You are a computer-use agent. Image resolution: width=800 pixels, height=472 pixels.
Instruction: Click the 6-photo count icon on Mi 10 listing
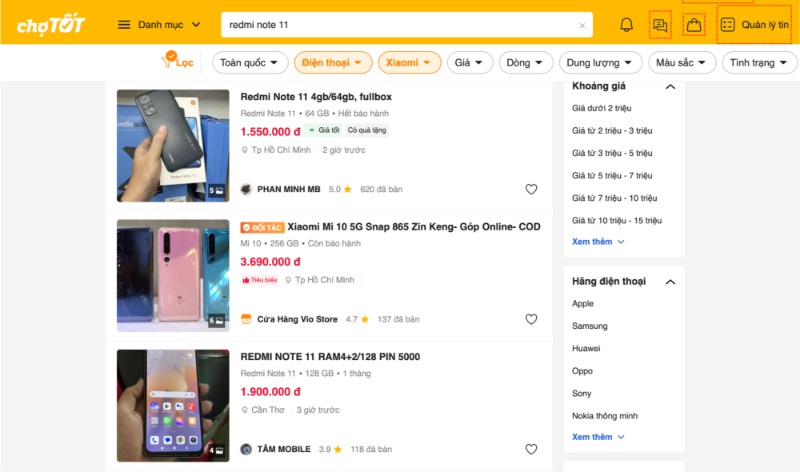(216, 321)
